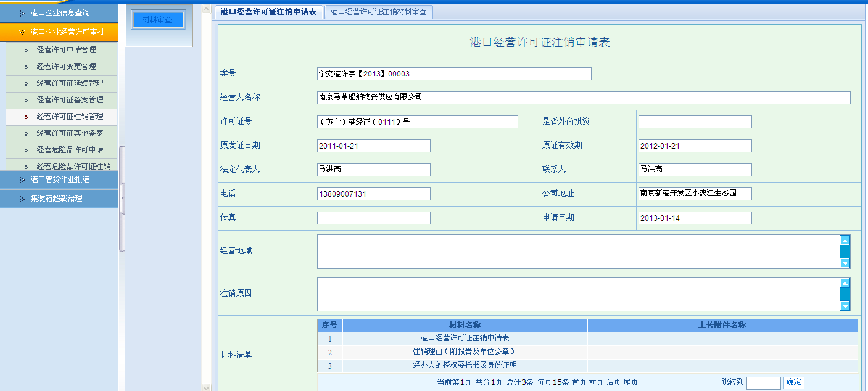The height and width of the screenshot is (391, 868).
Task: Open 经营许可变更管理 in sidebar
Action: point(66,67)
